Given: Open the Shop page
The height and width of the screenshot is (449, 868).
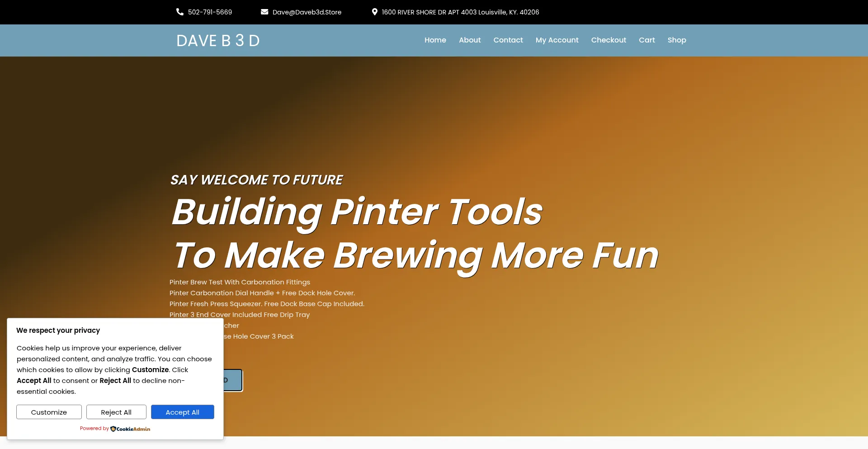Looking at the screenshot, I should pyautogui.click(x=677, y=40).
